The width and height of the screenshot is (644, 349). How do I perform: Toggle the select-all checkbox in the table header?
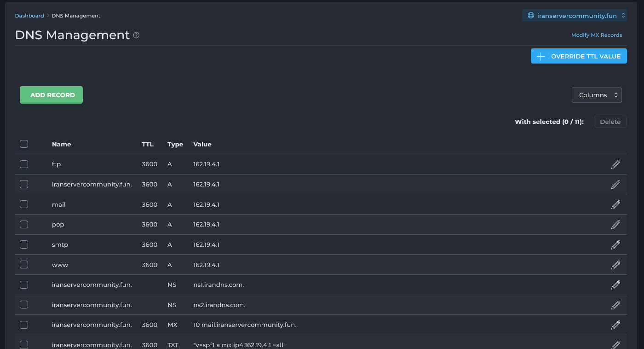24,144
